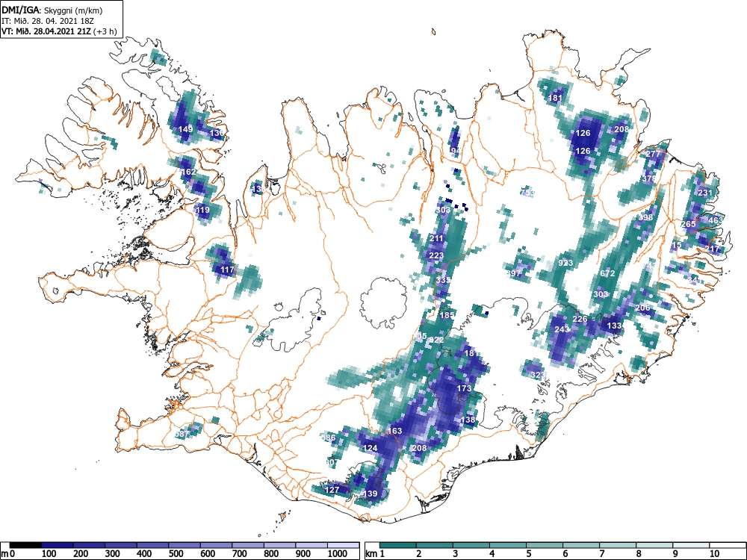Viewport: 747px width, 560px height.
Task: Click the visibility value '587' in the southwest
Action: pos(182,435)
